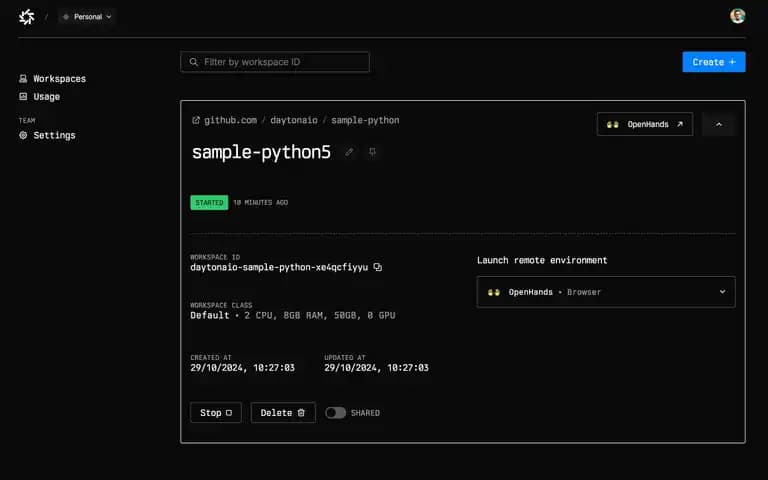Click the external link icon beside github.com
The height and width of the screenshot is (480, 768).
(196, 120)
